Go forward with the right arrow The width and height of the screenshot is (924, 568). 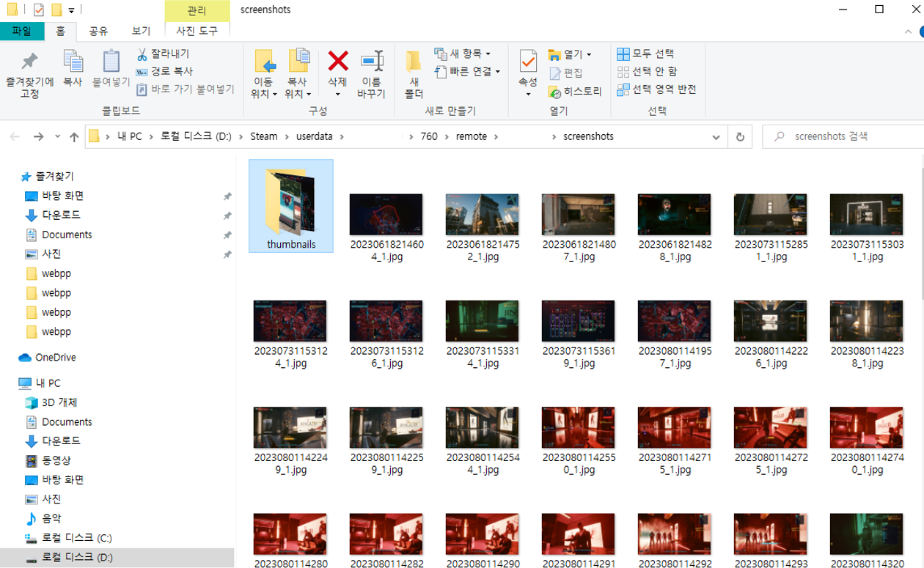point(38,137)
